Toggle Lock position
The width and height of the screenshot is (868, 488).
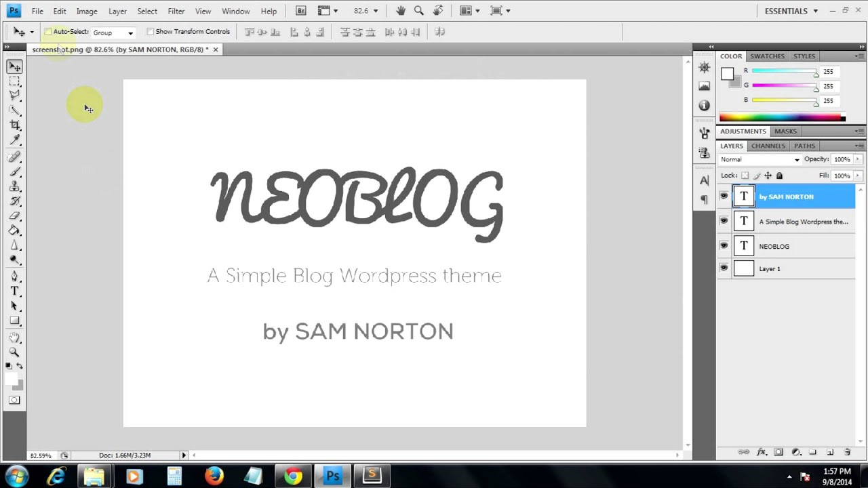[x=768, y=176]
